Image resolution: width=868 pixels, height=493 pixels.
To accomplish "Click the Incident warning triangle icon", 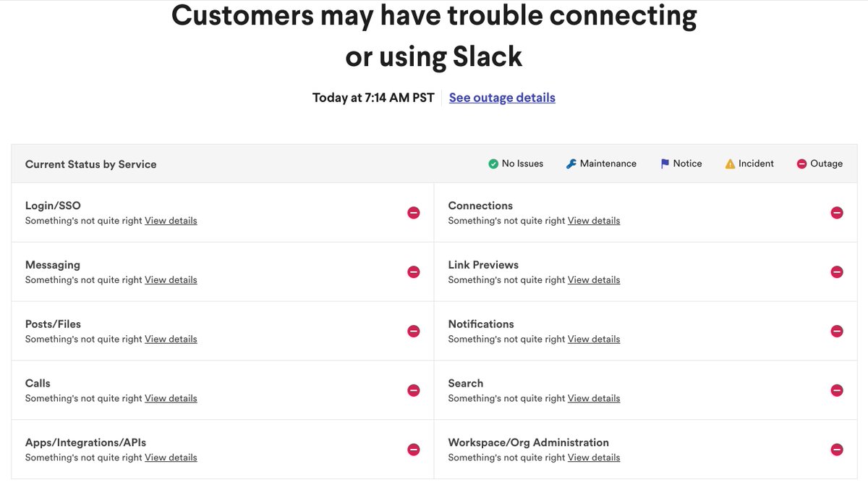I will [x=730, y=164].
